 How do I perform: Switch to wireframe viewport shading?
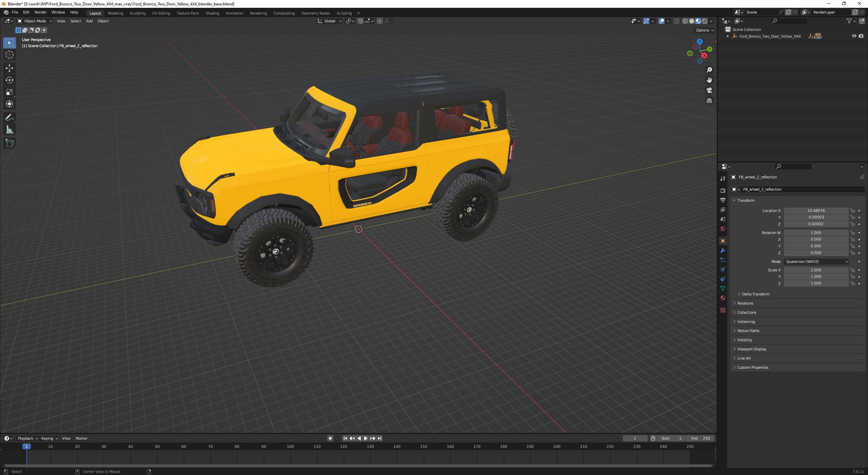click(x=685, y=21)
